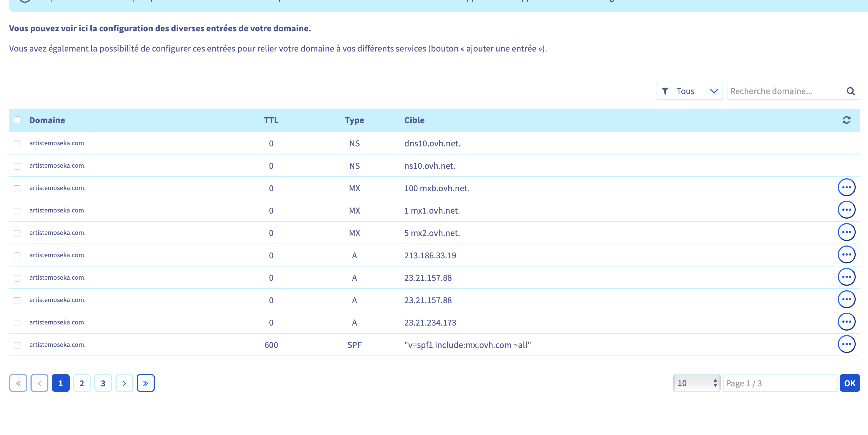Tick the SPF record row checkbox

17,345
